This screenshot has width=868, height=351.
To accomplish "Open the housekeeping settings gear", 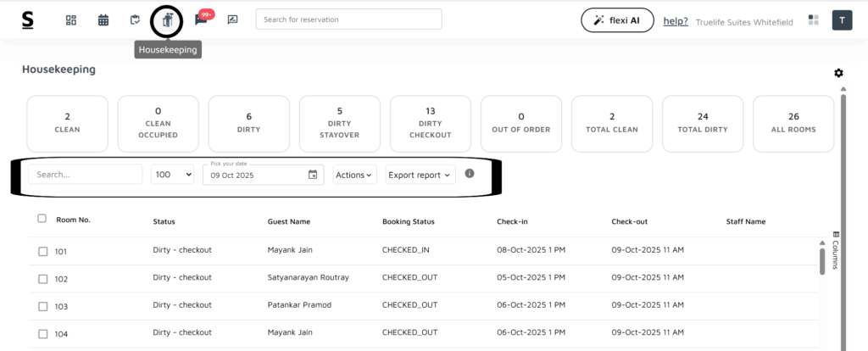I will [x=838, y=73].
